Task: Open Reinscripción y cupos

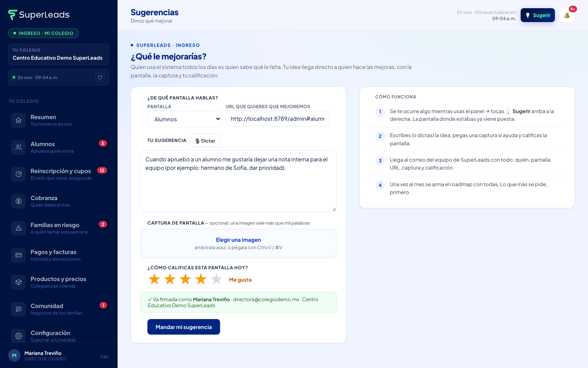Action: (59, 174)
